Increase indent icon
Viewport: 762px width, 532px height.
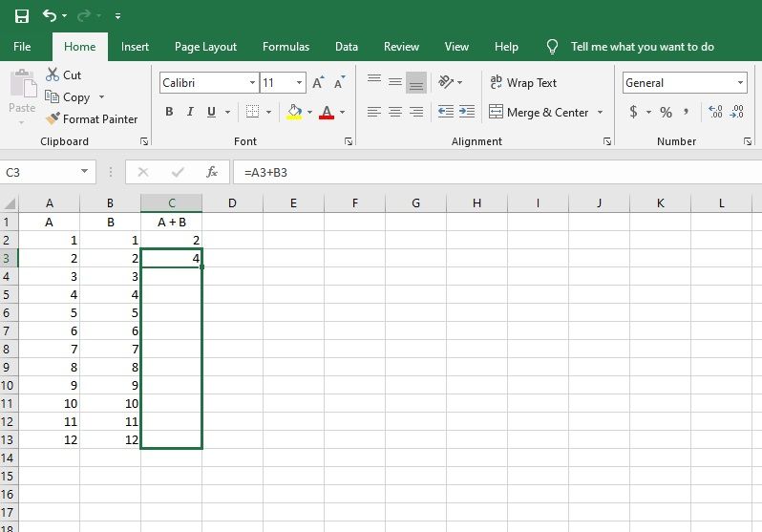pos(467,112)
